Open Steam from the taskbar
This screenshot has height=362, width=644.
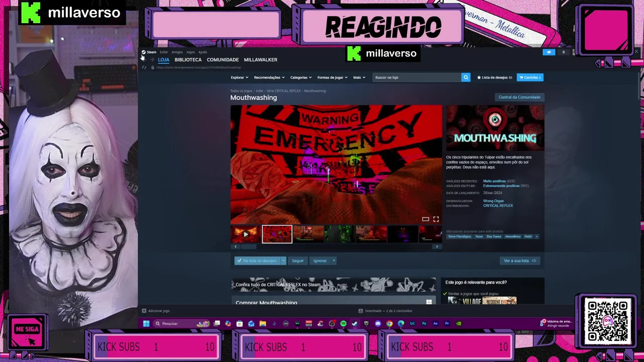point(355,323)
